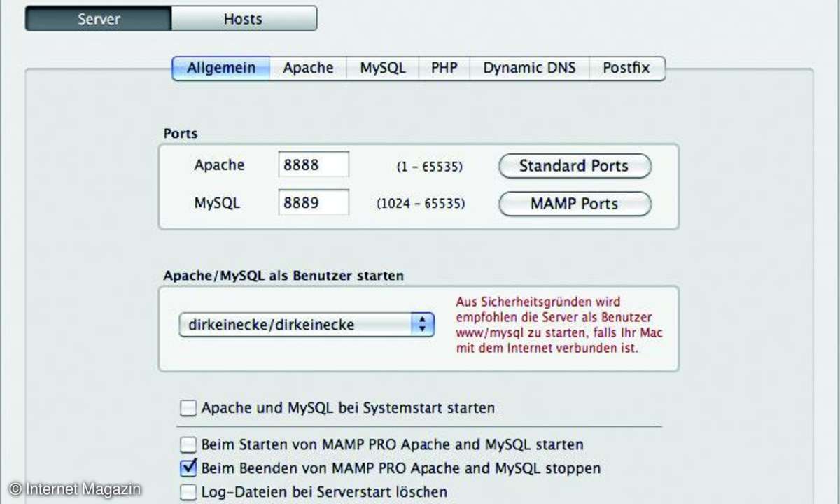Image resolution: width=840 pixels, height=504 pixels.
Task: Click the Apache/MySQL als Benutzer starten heading
Action: 283,276
